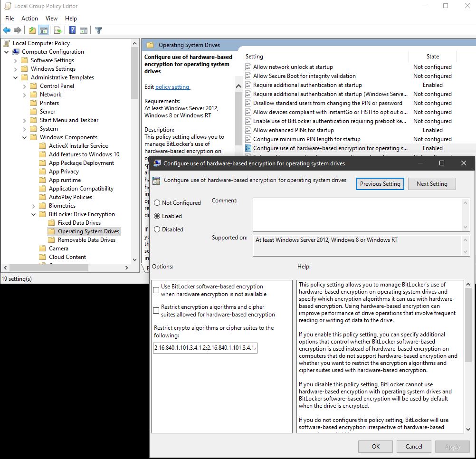The height and width of the screenshot is (459, 476).
Task: Expand the Network node
Action: point(25,95)
